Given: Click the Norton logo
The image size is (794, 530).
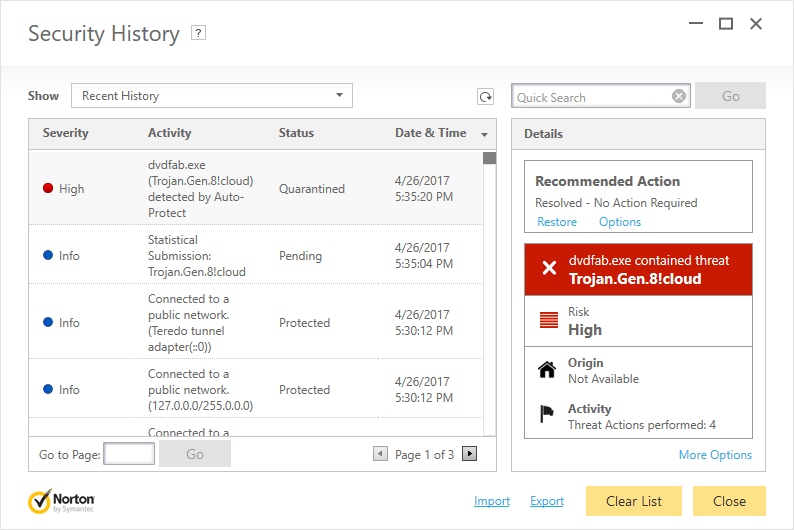Looking at the screenshot, I should point(62,501).
